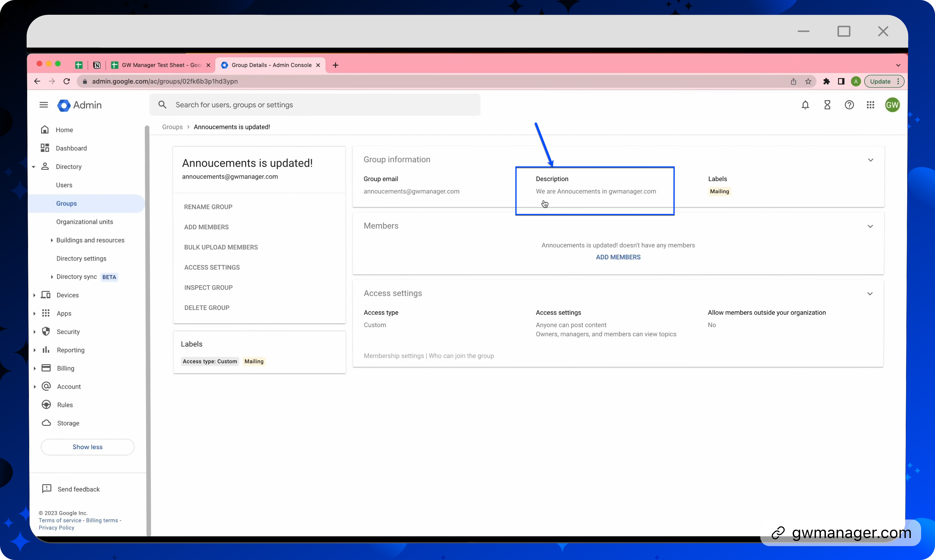Click the browser address bar URL
The image size is (935, 560).
(x=165, y=81)
